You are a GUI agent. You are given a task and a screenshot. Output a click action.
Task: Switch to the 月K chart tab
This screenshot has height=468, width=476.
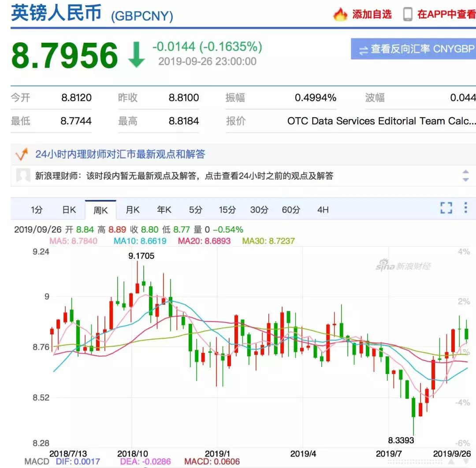click(132, 210)
